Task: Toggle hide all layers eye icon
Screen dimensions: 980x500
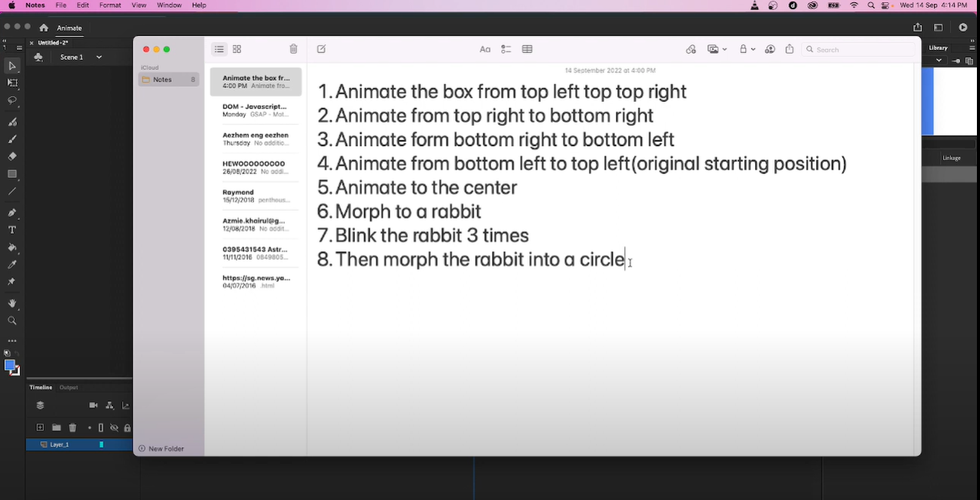Action: 114,428
